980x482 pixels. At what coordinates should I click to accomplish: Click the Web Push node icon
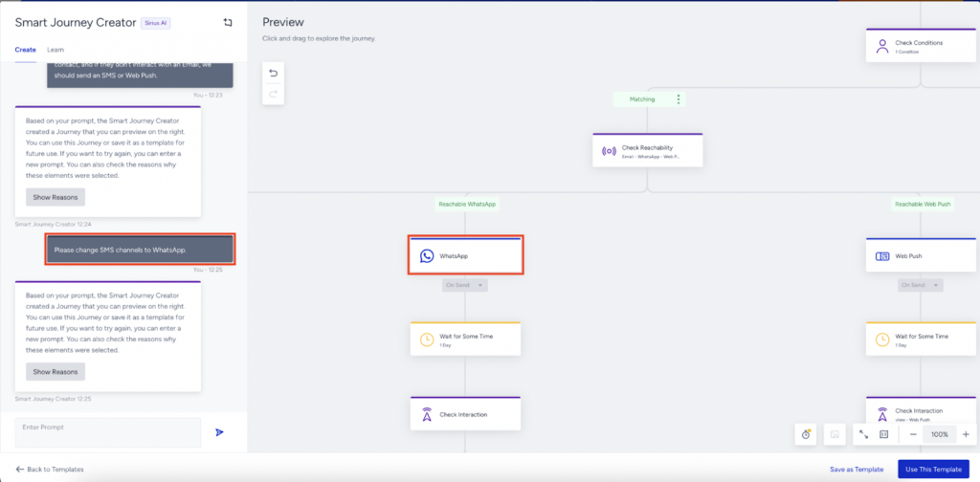pyautogui.click(x=882, y=256)
